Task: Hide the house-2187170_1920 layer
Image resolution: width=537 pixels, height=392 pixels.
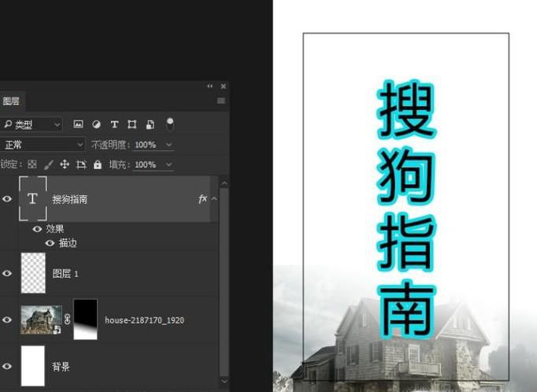Action: (x=7, y=320)
